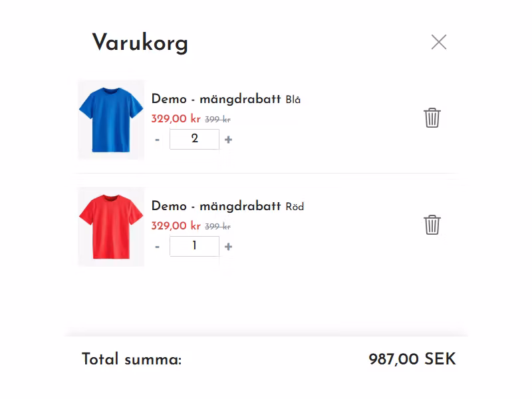Viewport: 532px width, 399px height.
Task: Decrease quantity of the red shirt
Action: (158, 246)
